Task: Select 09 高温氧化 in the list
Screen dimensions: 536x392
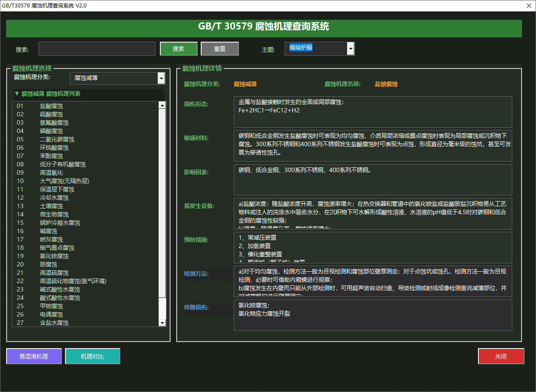Action: 86,173
